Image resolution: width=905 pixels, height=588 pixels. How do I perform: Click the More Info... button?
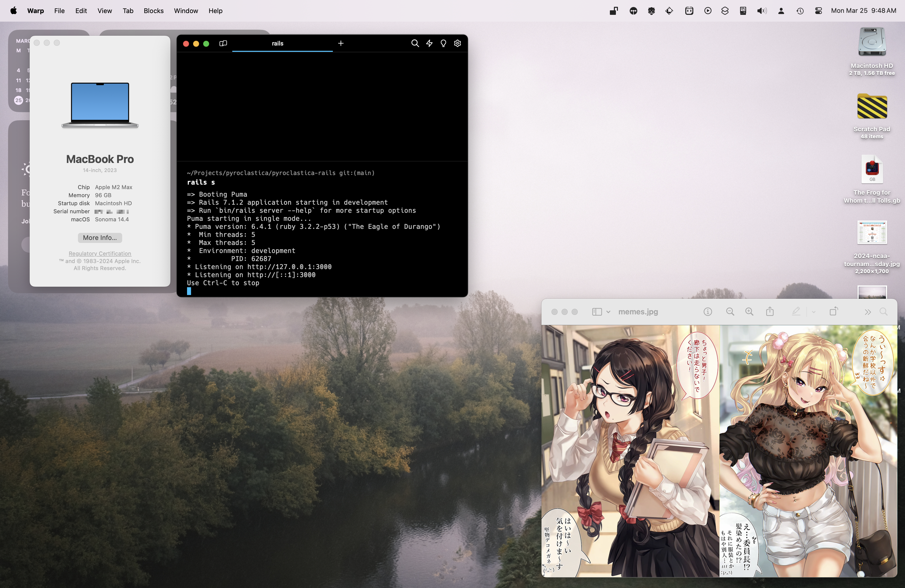click(100, 238)
